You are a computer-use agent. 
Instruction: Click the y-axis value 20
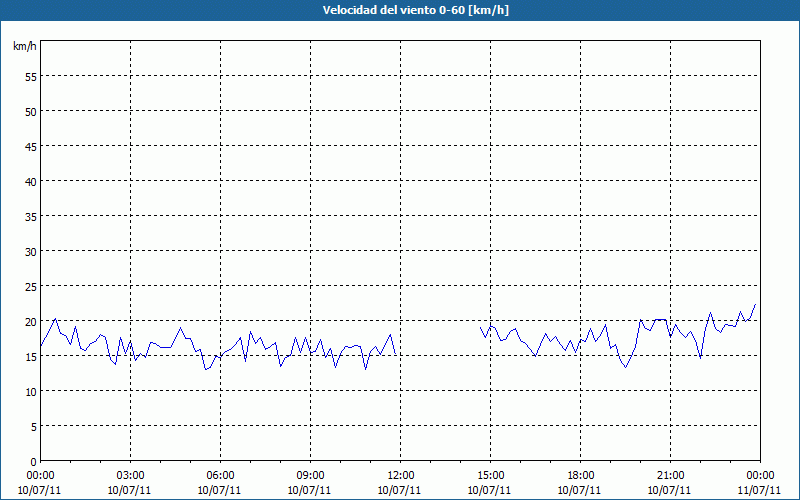31,321
